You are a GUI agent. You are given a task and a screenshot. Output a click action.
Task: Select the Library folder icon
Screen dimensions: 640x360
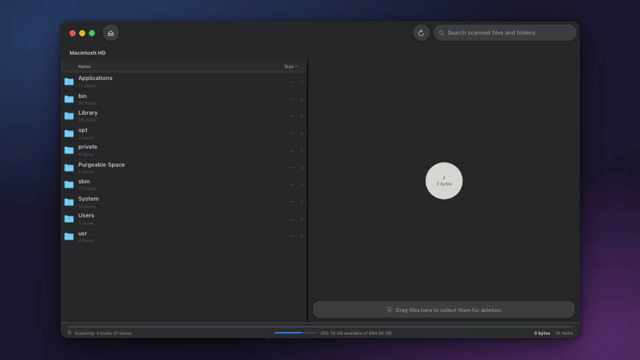pos(69,116)
